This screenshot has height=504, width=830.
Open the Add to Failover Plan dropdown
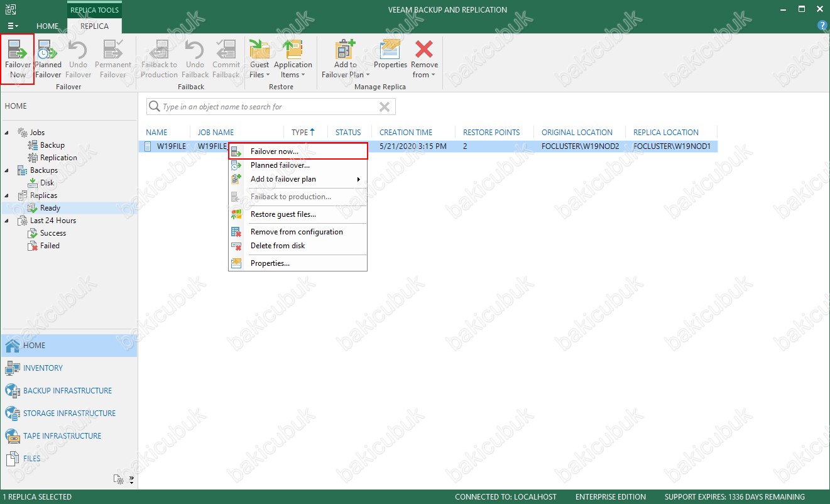[346, 59]
